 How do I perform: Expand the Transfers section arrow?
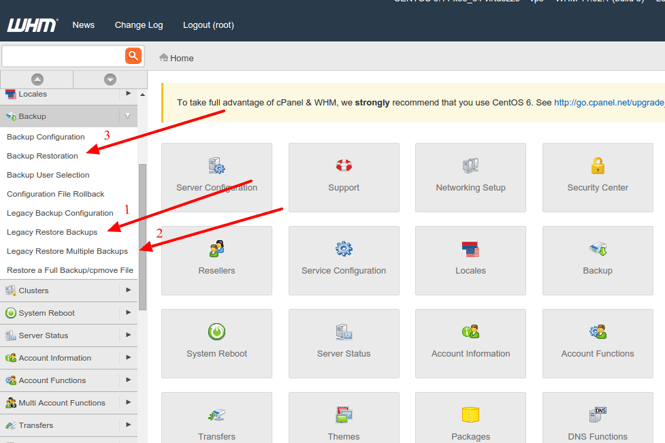coord(128,425)
